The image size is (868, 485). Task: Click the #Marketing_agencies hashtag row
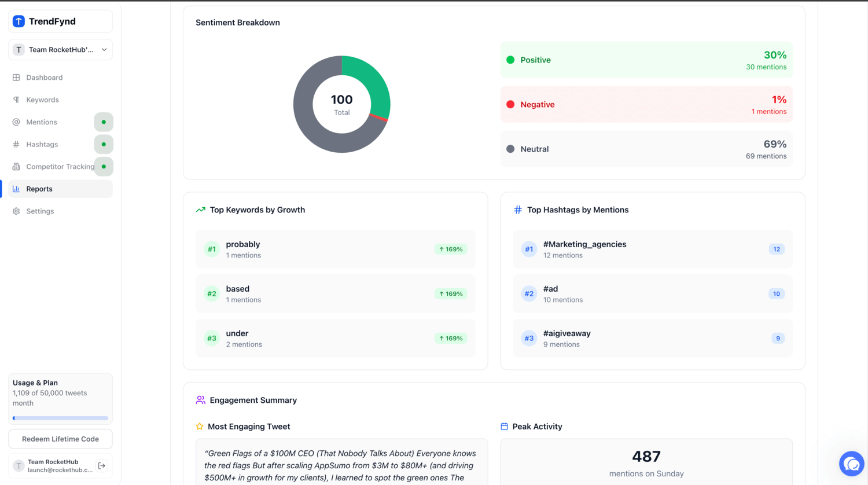(653, 249)
